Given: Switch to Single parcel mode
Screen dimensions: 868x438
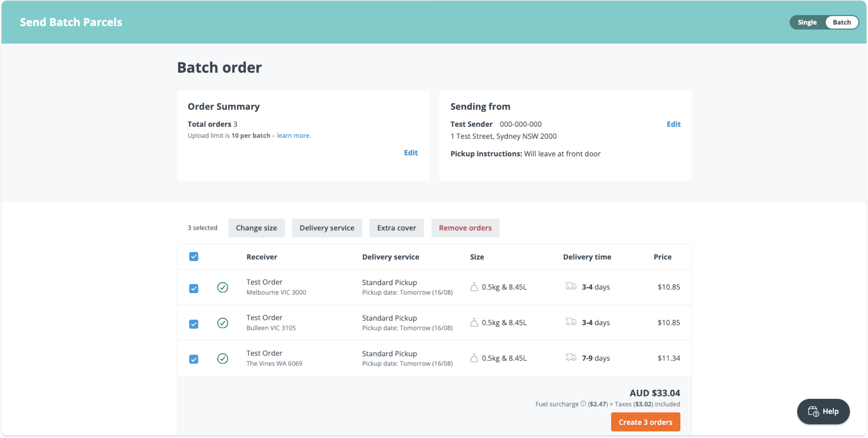Looking at the screenshot, I should pos(807,22).
